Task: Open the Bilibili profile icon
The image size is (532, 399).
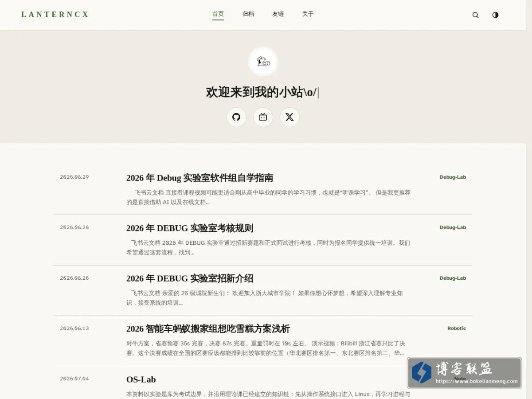Action: (263, 117)
